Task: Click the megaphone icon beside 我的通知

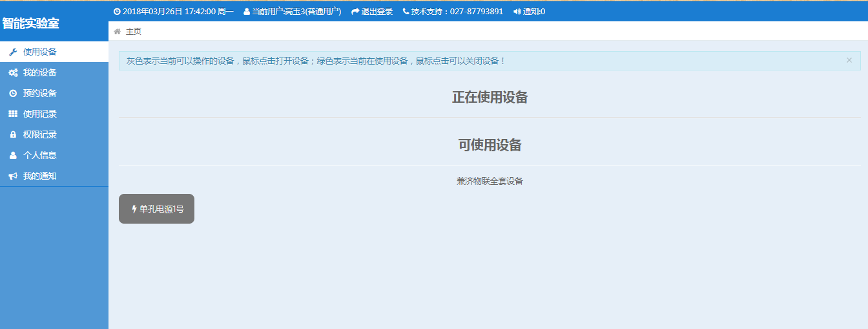Action: tap(13, 176)
